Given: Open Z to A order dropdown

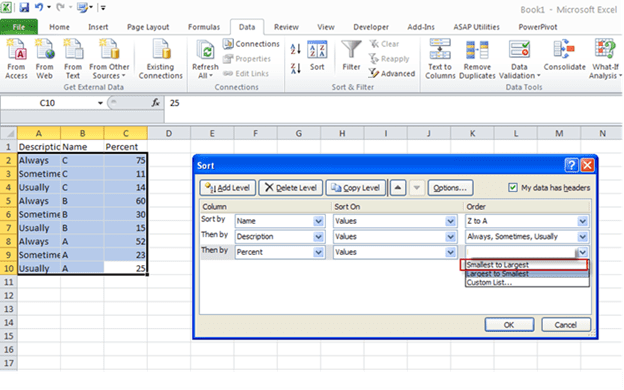Looking at the screenshot, I should pos(582,221).
